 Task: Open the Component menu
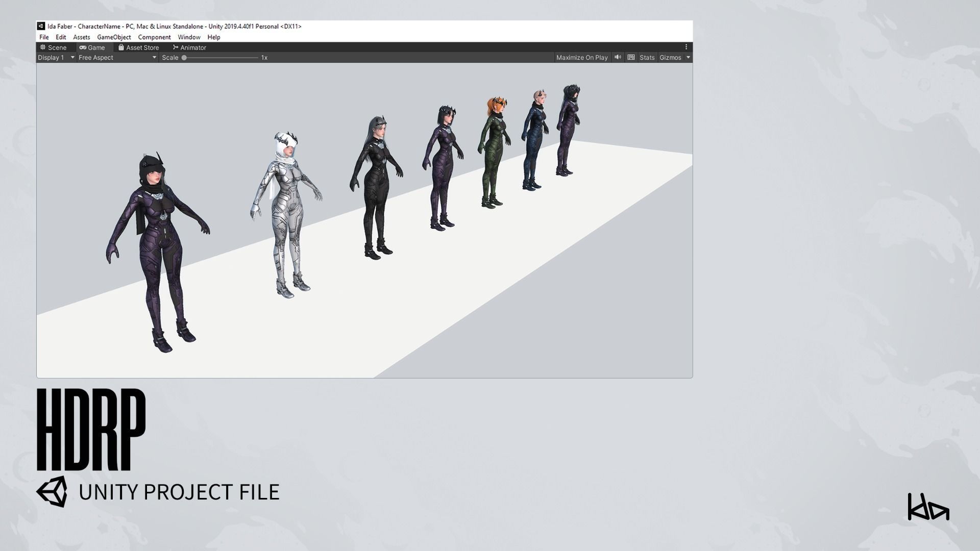[154, 37]
